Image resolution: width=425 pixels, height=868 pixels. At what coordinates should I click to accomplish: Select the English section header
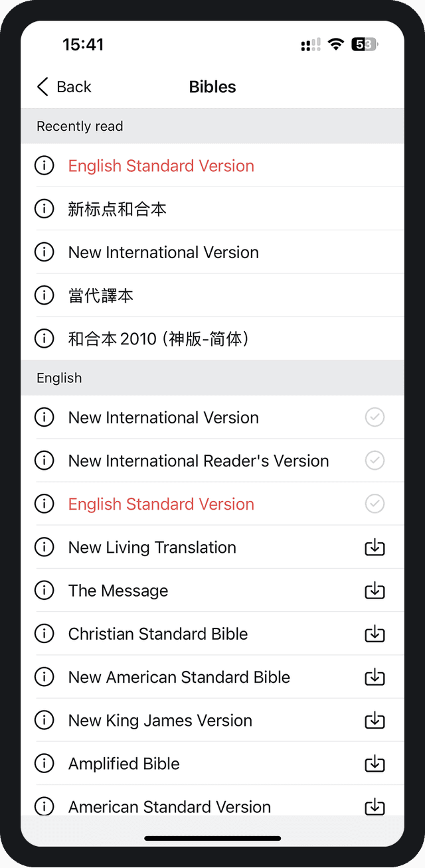click(59, 378)
